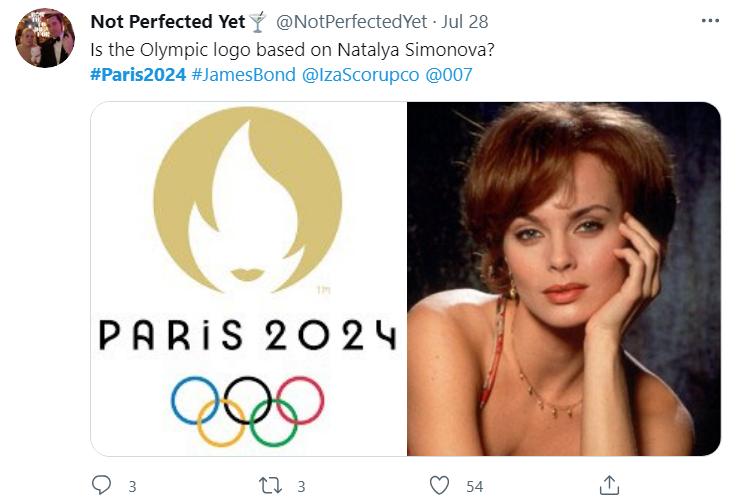Click the retweet count number
The image size is (738, 503).
[300, 486]
